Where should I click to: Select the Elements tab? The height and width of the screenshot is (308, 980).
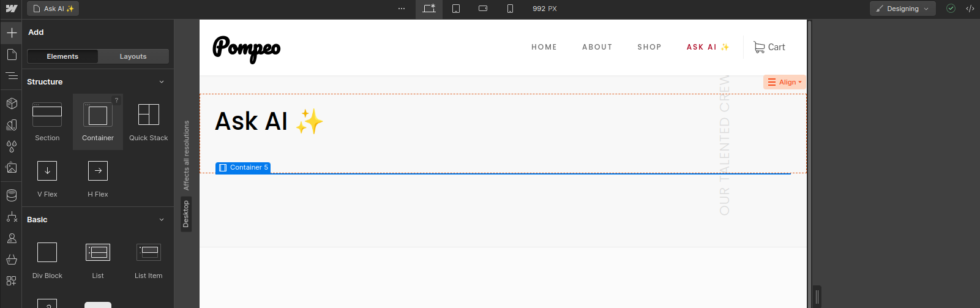click(x=62, y=56)
